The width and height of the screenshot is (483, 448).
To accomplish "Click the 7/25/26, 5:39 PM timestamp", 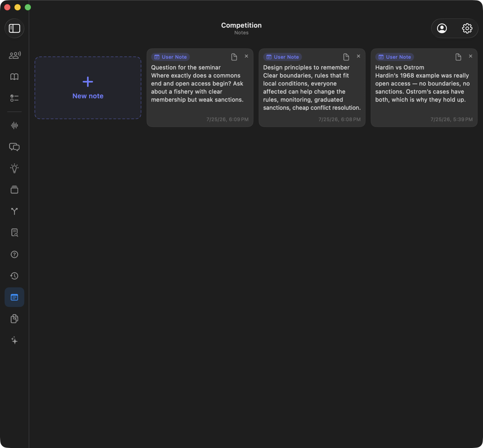I will 452,119.
